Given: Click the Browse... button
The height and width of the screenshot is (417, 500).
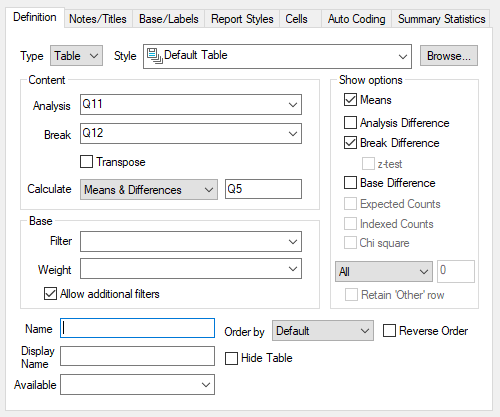Looking at the screenshot, I should pyautogui.click(x=449, y=56).
